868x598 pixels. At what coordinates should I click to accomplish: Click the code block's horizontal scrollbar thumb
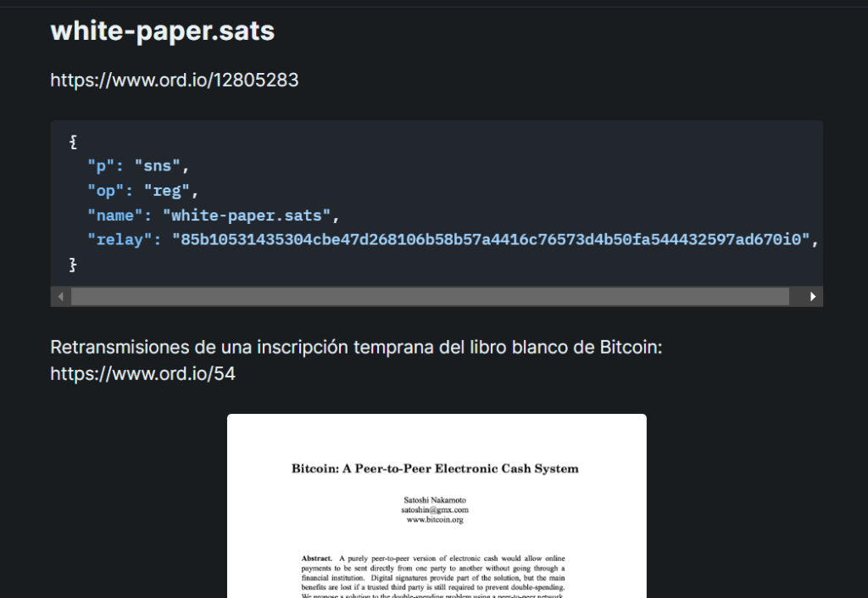pos(430,297)
